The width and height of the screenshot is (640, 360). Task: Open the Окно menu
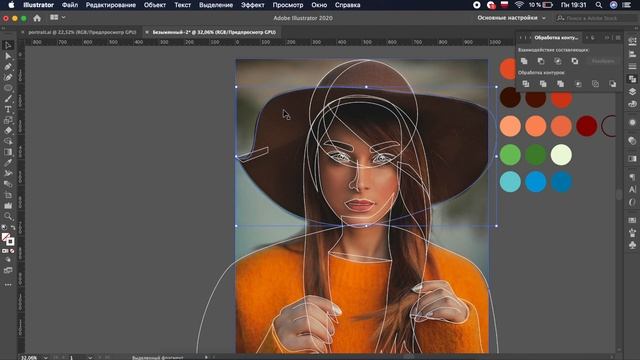319,5
